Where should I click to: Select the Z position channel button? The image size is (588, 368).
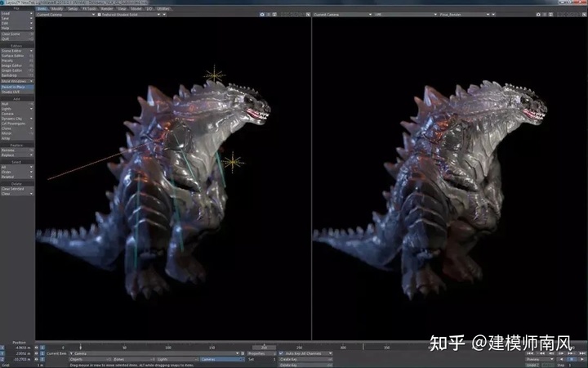point(2,359)
